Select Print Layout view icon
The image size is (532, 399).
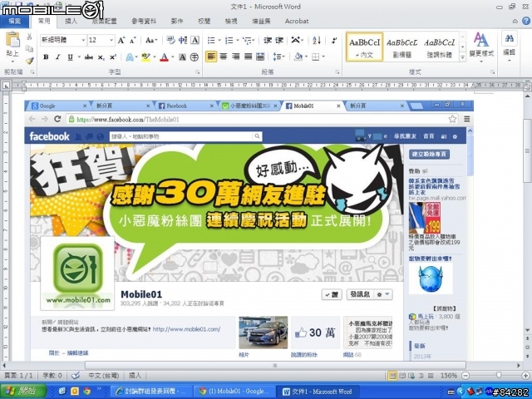[x=392, y=376]
